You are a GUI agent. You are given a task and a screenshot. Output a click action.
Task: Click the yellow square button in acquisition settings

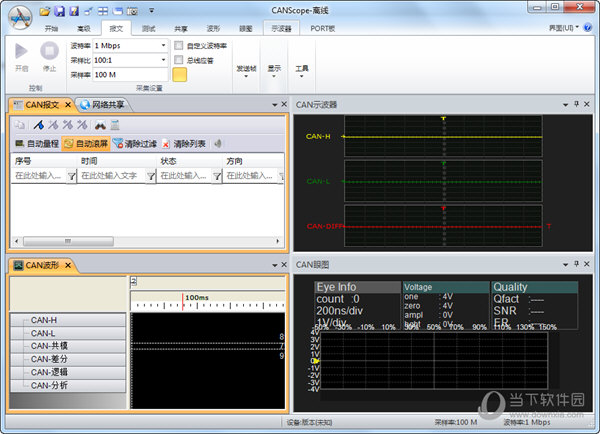[x=179, y=75]
